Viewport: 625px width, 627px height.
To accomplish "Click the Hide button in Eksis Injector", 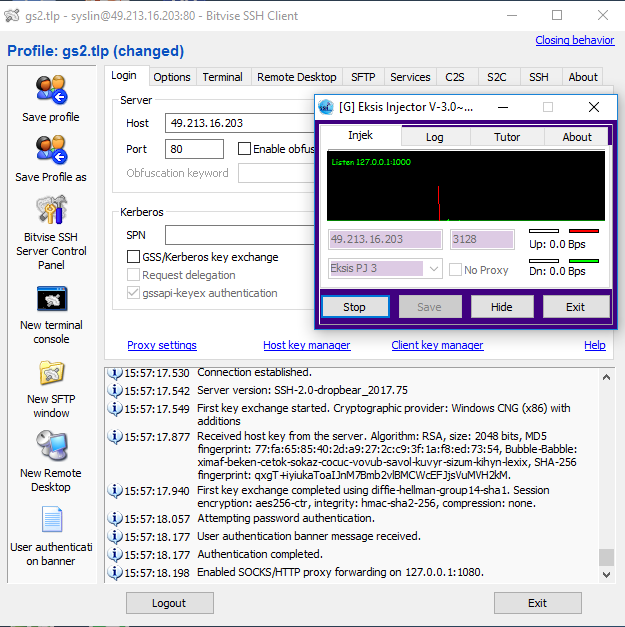I will [502, 307].
